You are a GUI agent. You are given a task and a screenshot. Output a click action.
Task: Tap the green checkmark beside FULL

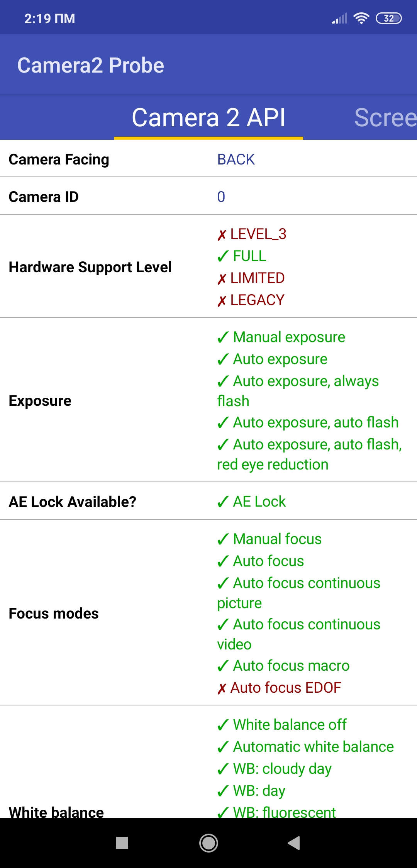[223, 256]
